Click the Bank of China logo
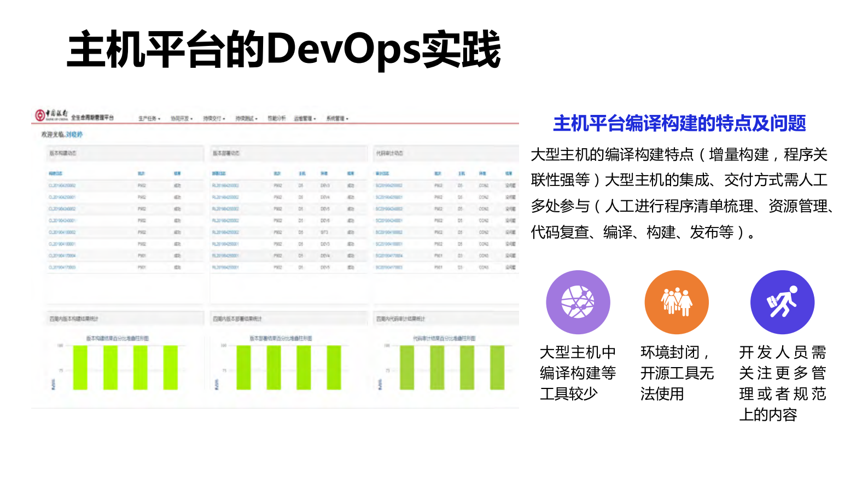This screenshot has width=868, height=488. (x=52, y=115)
